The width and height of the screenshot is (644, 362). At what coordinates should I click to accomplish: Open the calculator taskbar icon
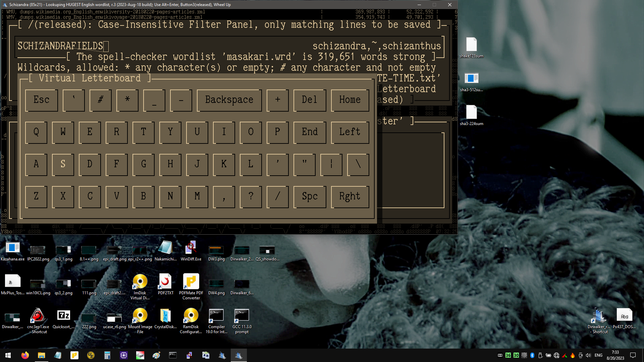(107, 355)
